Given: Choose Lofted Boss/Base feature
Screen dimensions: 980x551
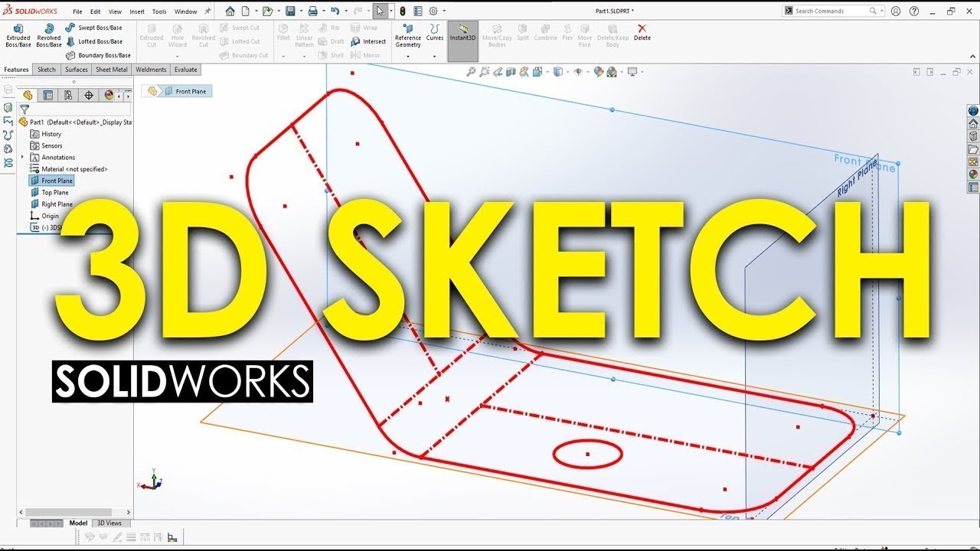Looking at the screenshot, I should [x=93, y=41].
